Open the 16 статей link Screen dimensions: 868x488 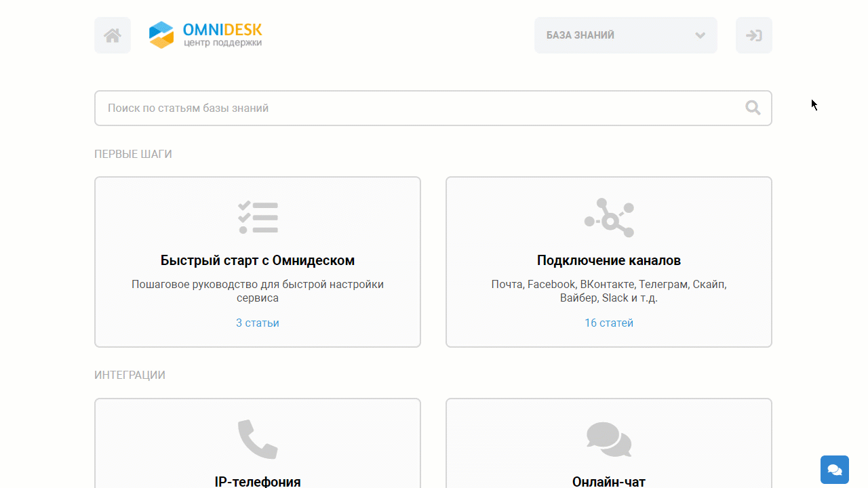[609, 323]
